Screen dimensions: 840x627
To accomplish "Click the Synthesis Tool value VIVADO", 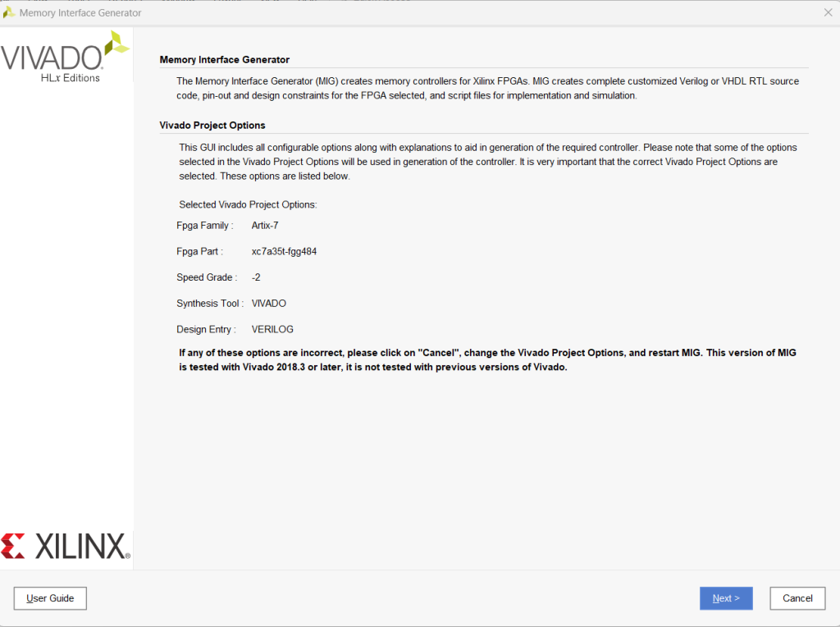I will pyautogui.click(x=269, y=304).
